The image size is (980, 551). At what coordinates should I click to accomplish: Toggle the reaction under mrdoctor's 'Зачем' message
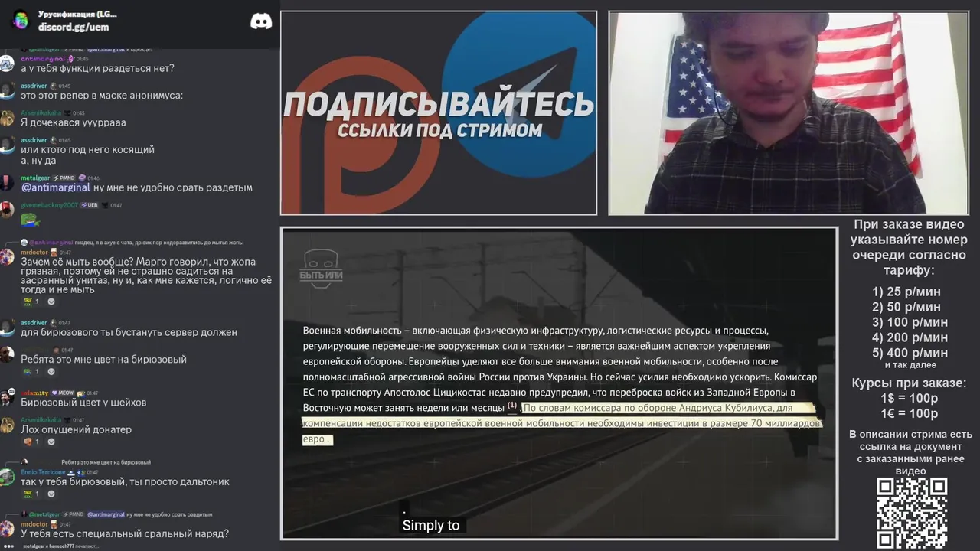pos(31,302)
